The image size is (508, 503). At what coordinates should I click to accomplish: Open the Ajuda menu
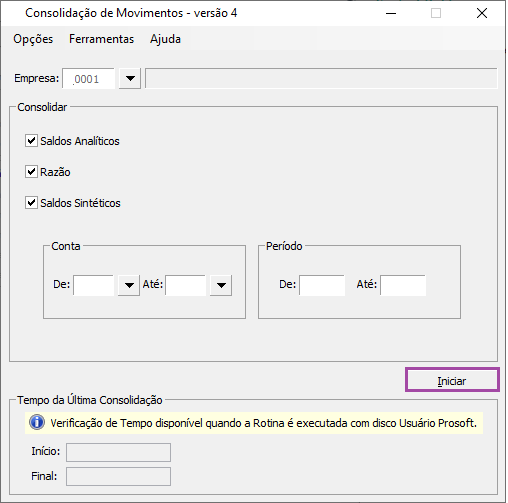(165, 39)
